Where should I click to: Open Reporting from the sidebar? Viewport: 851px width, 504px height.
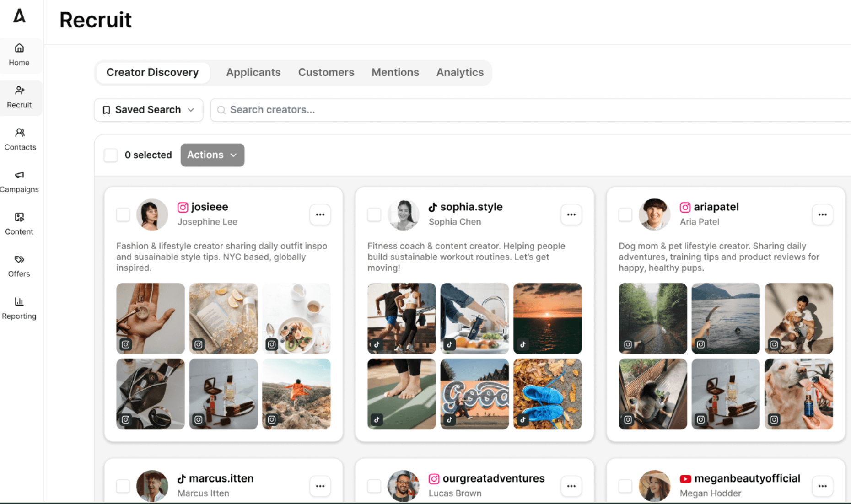[x=19, y=308]
